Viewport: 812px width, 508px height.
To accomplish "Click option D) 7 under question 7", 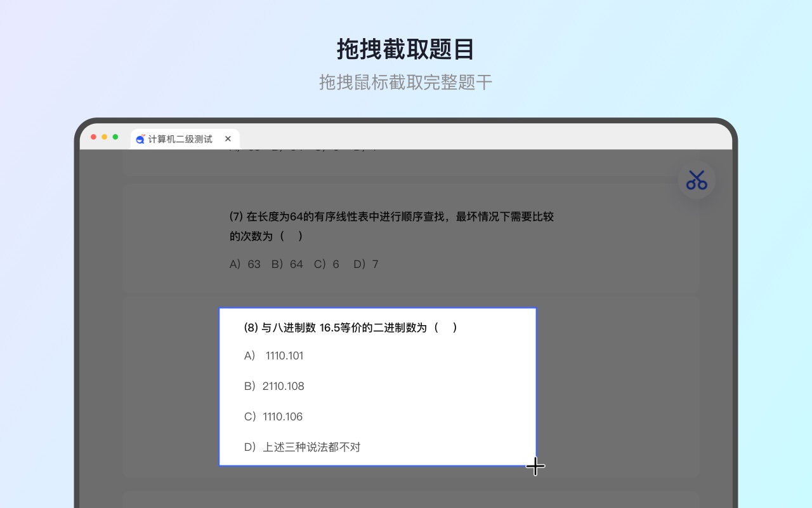I will [x=367, y=264].
